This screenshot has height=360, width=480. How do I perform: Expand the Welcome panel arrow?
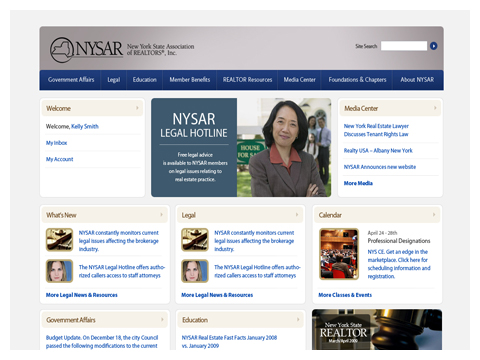137,108
